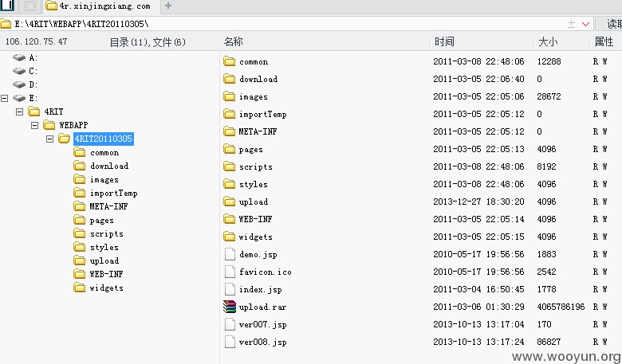Select scripts folder in the tree

click(106, 233)
